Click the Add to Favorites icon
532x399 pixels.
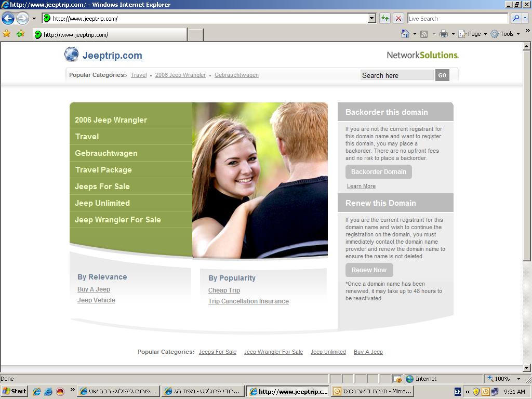point(20,34)
